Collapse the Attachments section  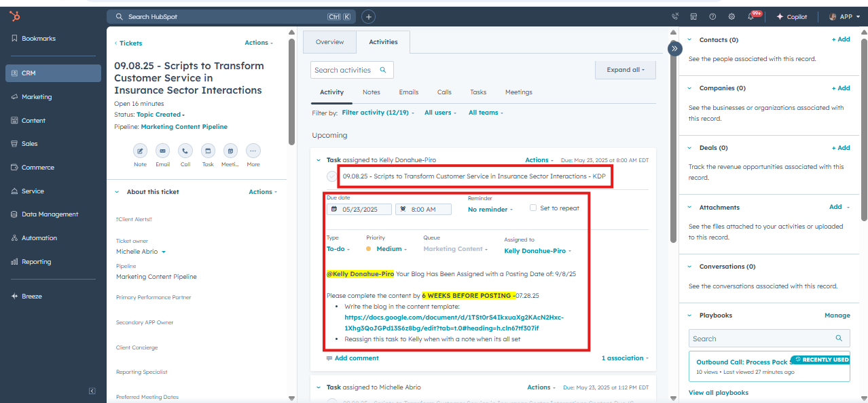(689, 208)
